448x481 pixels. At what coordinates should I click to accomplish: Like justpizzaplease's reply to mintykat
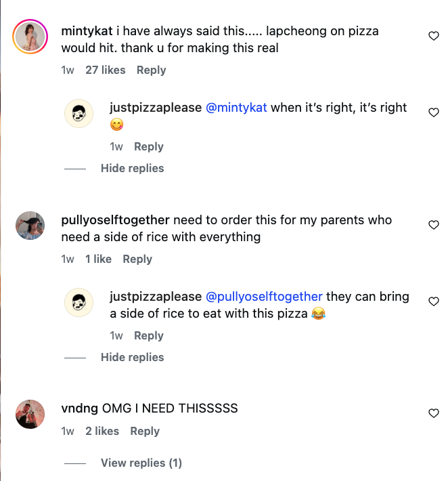(434, 112)
